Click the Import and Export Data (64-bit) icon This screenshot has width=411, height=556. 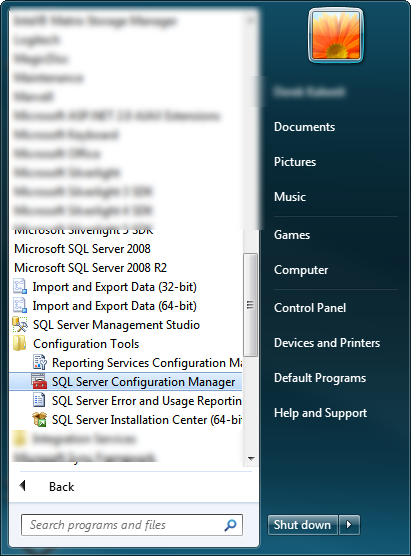click(20, 306)
